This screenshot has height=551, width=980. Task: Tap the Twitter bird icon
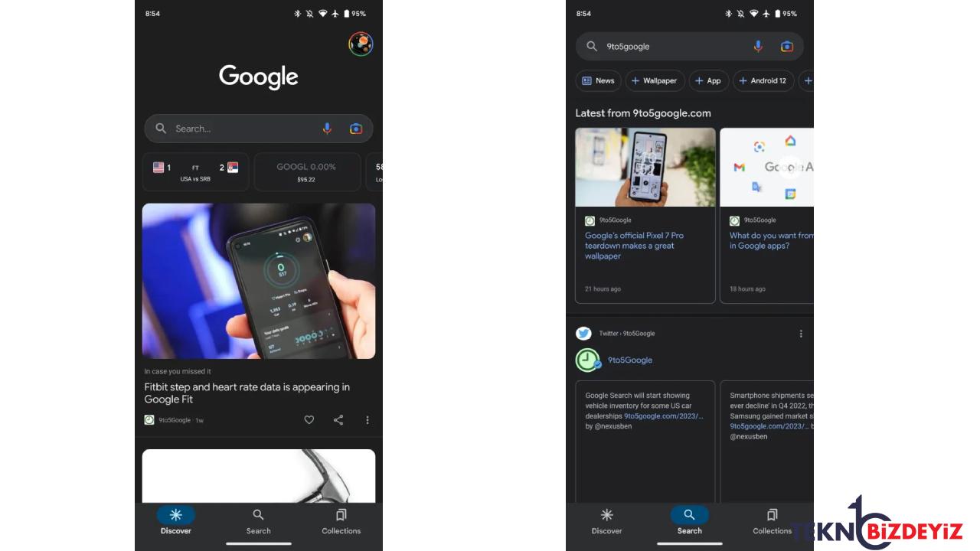pos(583,334)
